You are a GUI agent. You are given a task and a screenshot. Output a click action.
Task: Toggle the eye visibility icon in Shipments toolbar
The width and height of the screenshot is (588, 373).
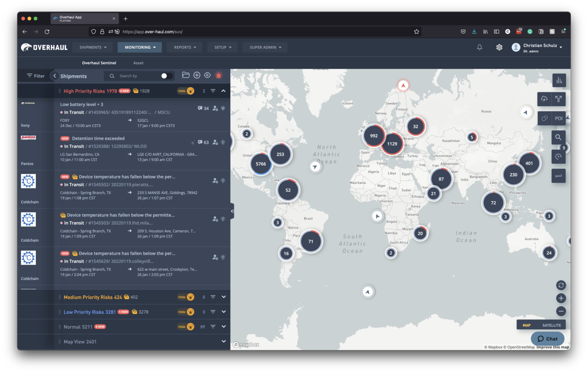coord(207,75)
